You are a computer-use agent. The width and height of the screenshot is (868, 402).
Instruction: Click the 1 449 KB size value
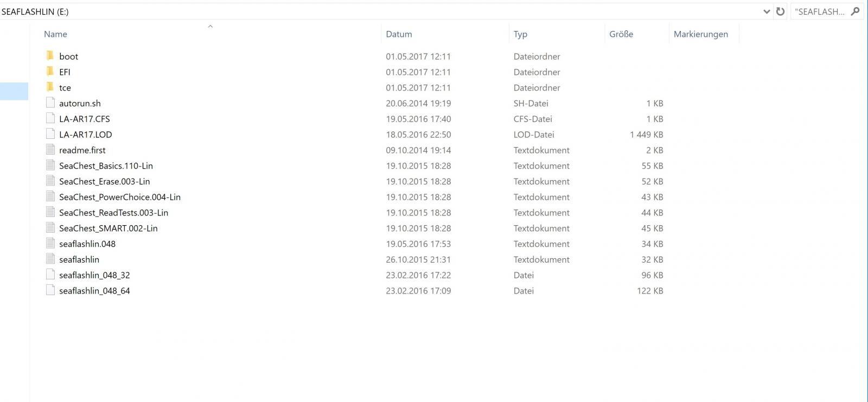(x=647, y=135)
